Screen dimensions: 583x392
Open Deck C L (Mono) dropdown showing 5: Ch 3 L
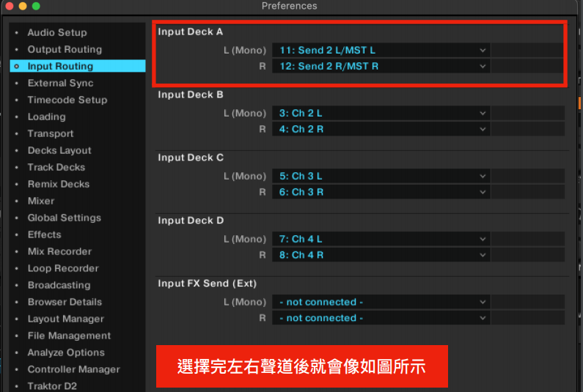(381, 176)
